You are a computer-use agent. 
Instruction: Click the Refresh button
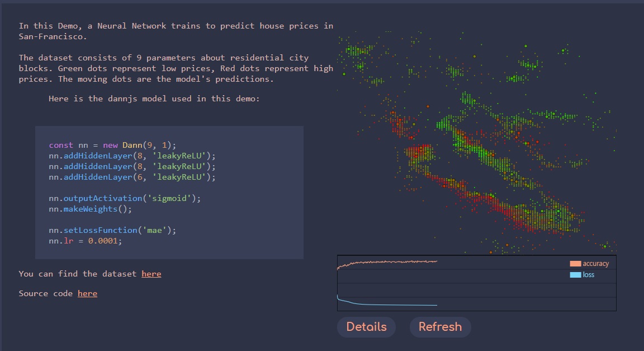[x=441, y=327]
